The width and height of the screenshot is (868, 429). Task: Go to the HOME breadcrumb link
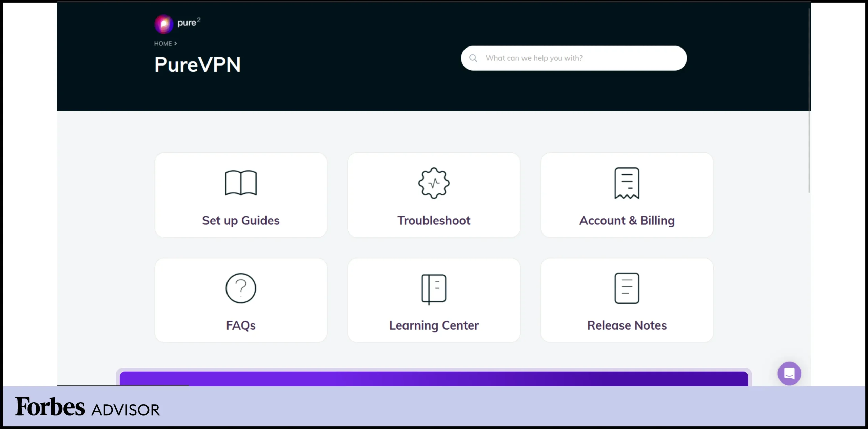tap(163, 44)
